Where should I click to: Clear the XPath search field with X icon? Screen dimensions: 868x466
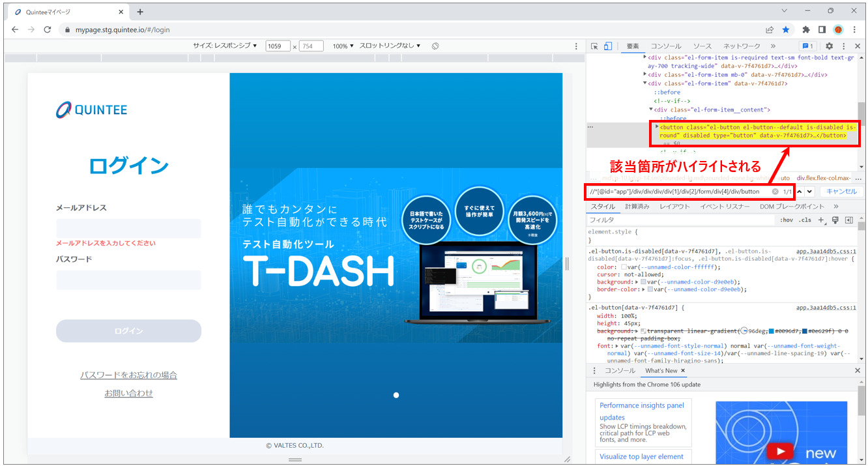coord(775,192)
